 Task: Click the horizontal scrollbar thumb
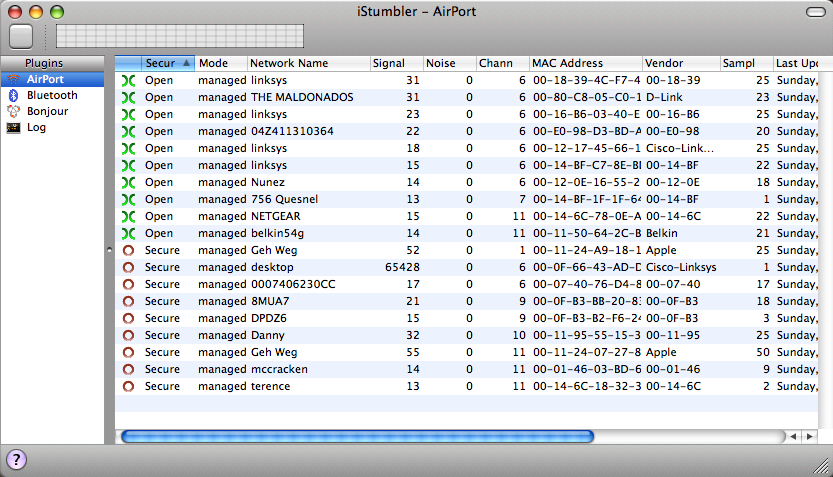point(357,437)
